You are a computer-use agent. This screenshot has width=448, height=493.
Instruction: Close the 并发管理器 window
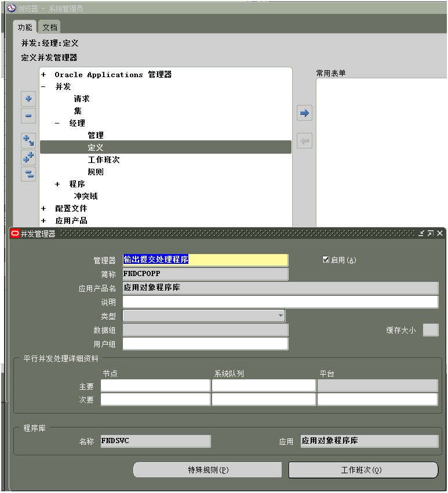[440, 233]
